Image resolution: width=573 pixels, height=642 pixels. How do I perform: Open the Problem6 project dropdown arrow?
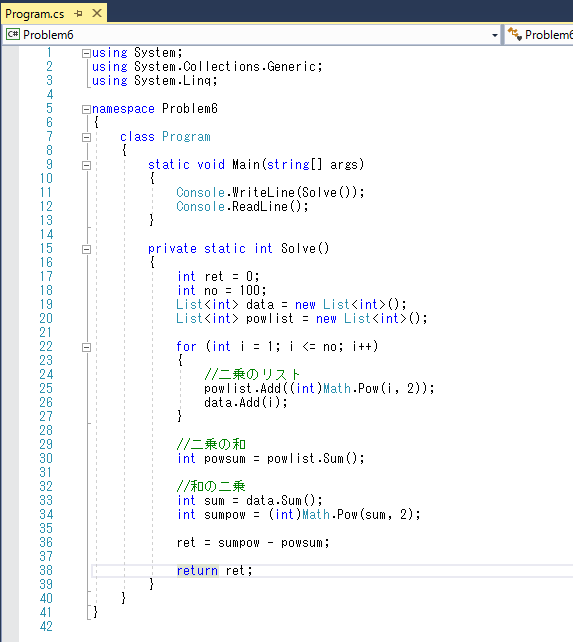pyautogui.click(x=495, y=35)
